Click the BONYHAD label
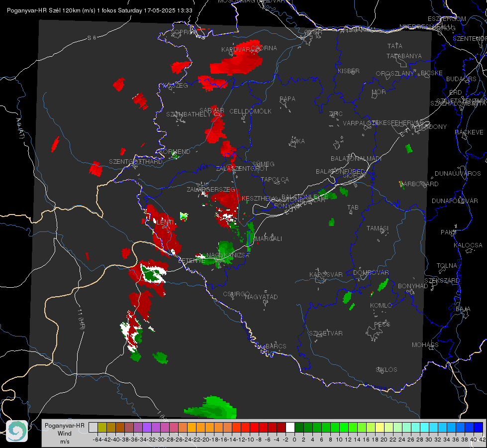Viewport: 487px width, 448px height. click(x=413, y=286)
